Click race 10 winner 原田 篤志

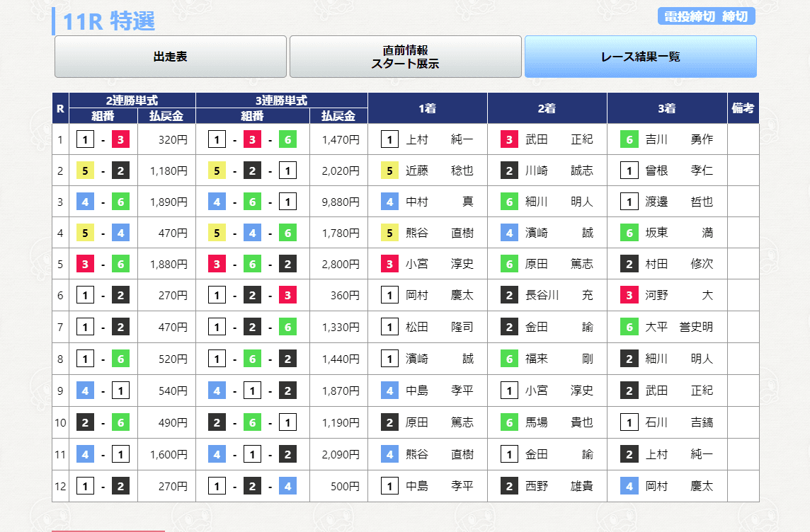439,423
